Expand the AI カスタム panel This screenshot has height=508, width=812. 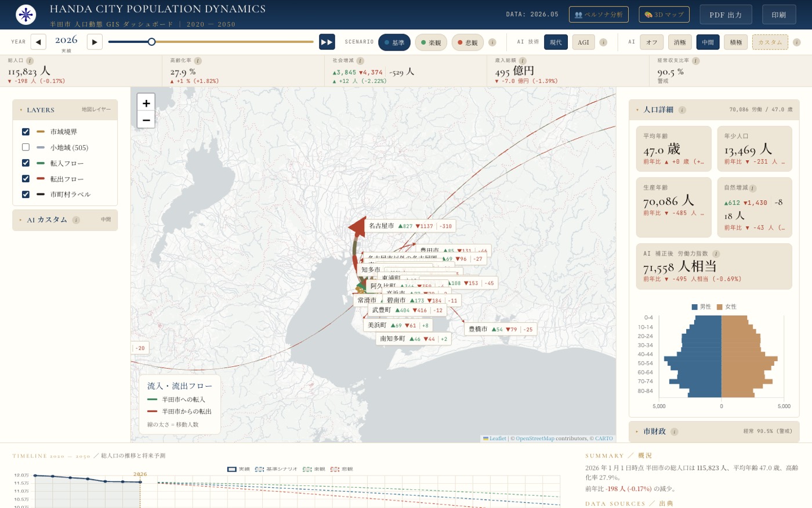[x=65, y=220]
